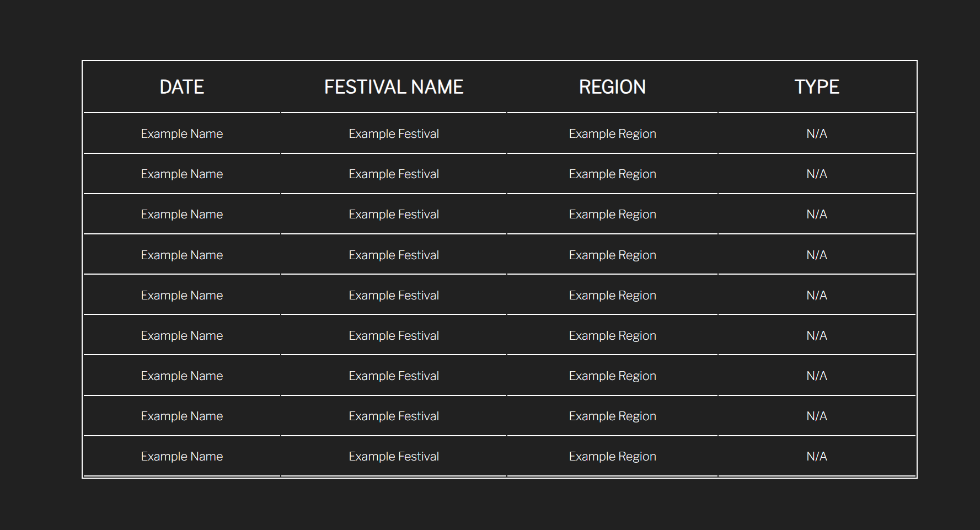Click N/A in the fifth table row
The height and width of the screenshot is (530, 980).
(x=817, y=296)
